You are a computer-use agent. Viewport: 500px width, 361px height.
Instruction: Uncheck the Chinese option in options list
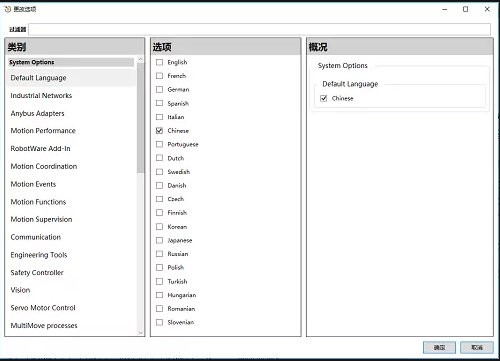[x=160, y=131]
